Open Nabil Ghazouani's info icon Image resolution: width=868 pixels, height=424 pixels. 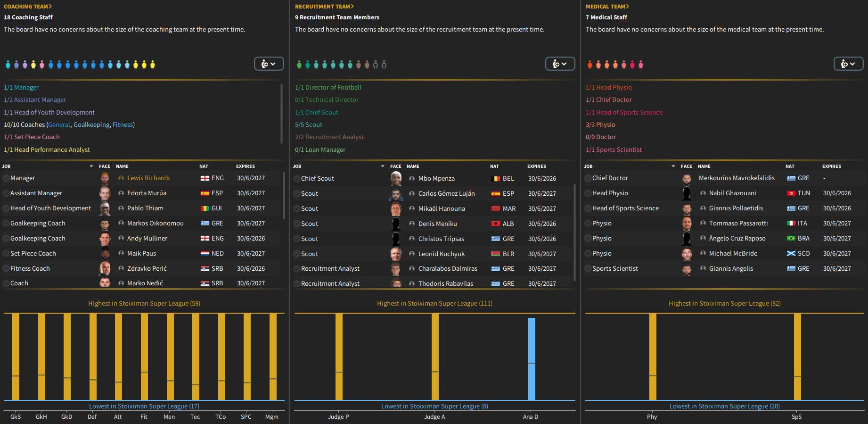tap(703, 193)
